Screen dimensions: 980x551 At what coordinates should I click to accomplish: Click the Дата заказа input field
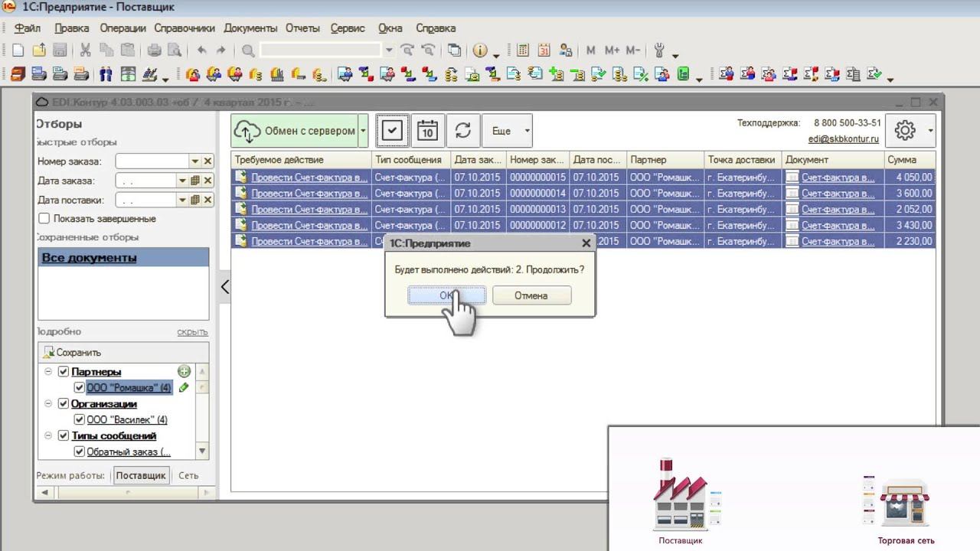tap(145, 181)
